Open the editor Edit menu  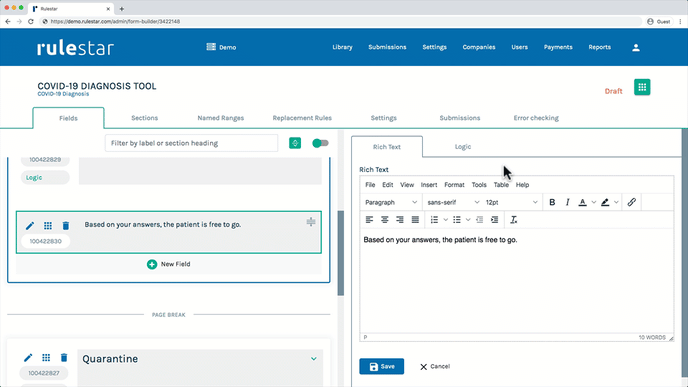tap(387, 185)
